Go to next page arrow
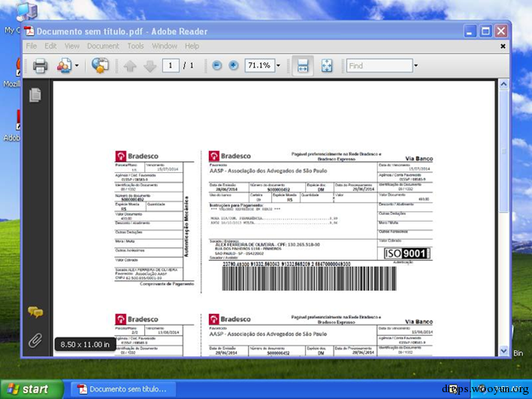The height and width of the screenshot is (399, 532). point(150,66)
